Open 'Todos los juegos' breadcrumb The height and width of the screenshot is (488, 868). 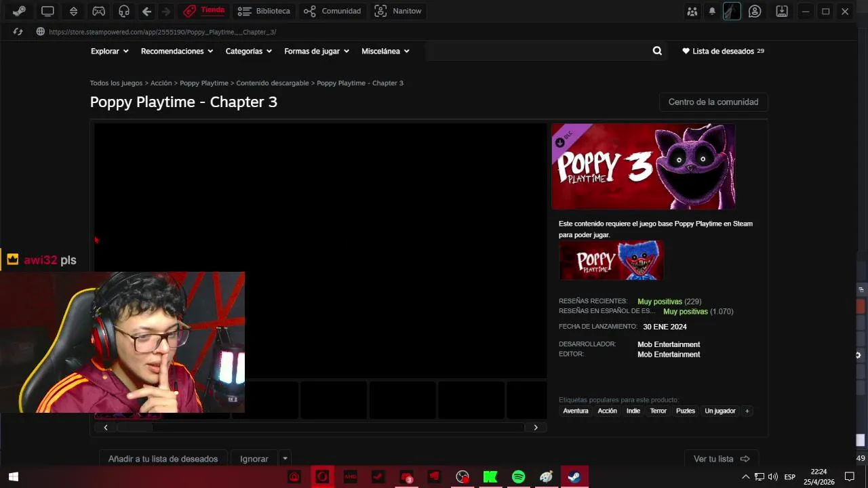(116, 83)
